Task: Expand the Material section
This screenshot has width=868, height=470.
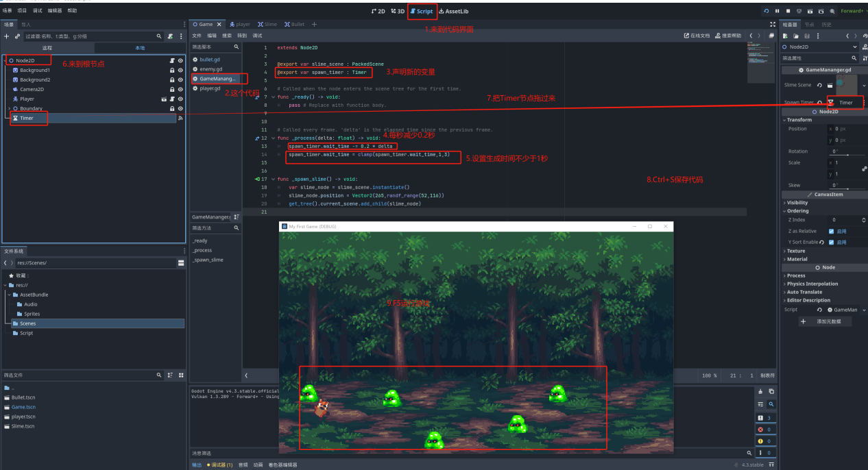Action: 797,259
